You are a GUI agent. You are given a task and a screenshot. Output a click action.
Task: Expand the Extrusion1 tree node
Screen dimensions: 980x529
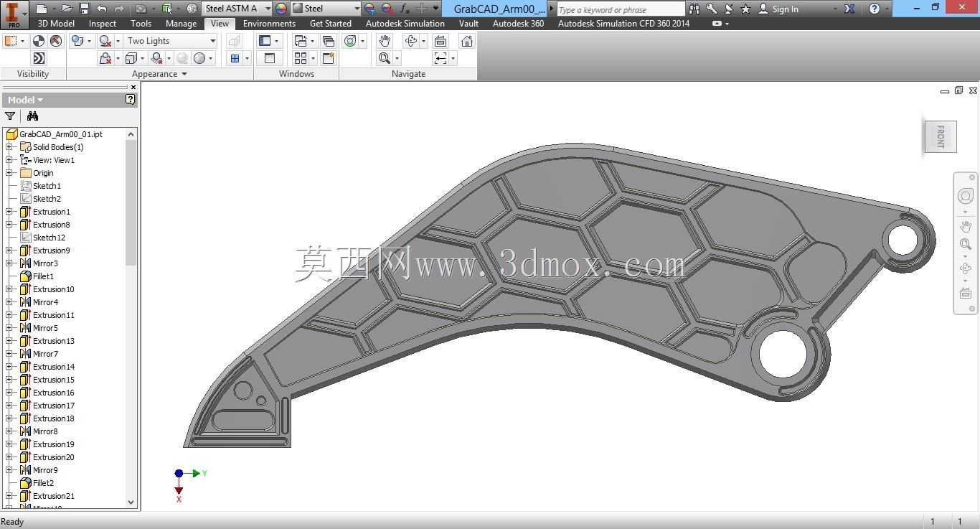[9, 212]
